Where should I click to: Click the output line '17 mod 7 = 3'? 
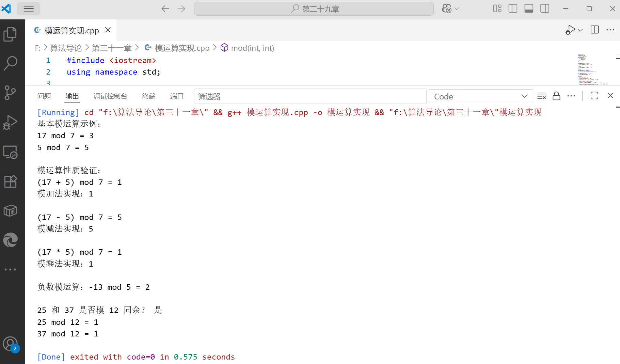65,136
